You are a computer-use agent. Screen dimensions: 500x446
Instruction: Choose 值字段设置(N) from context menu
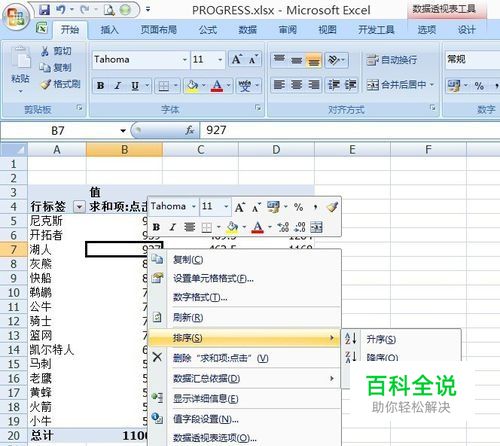click(x=245, y=419)
